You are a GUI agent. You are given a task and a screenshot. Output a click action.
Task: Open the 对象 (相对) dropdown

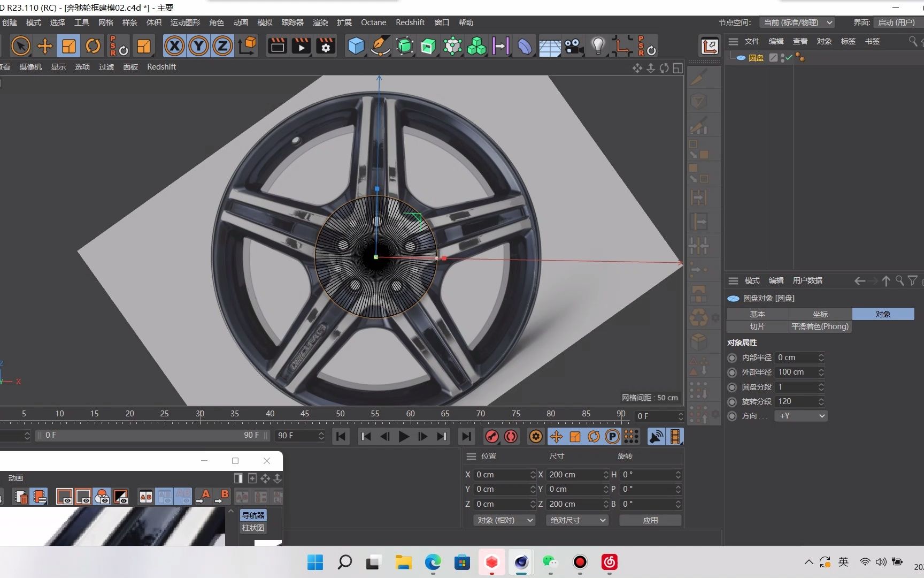tap(503, 520)
